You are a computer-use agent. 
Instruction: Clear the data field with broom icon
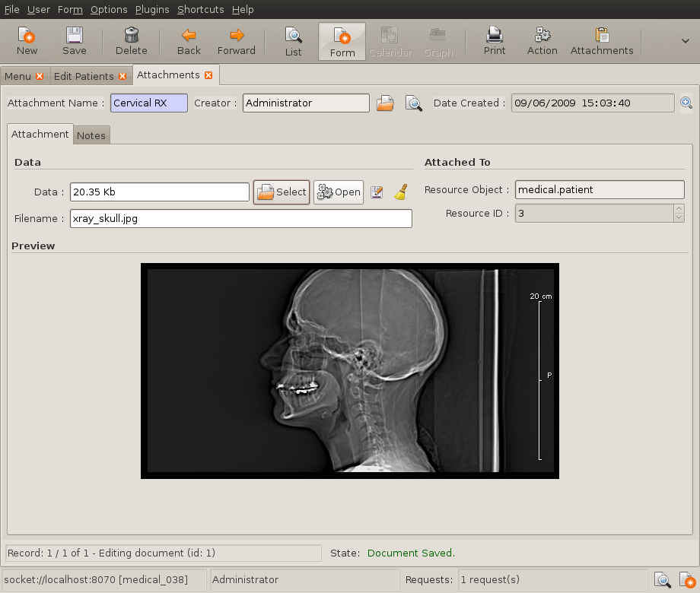click(x=401, y=192)
